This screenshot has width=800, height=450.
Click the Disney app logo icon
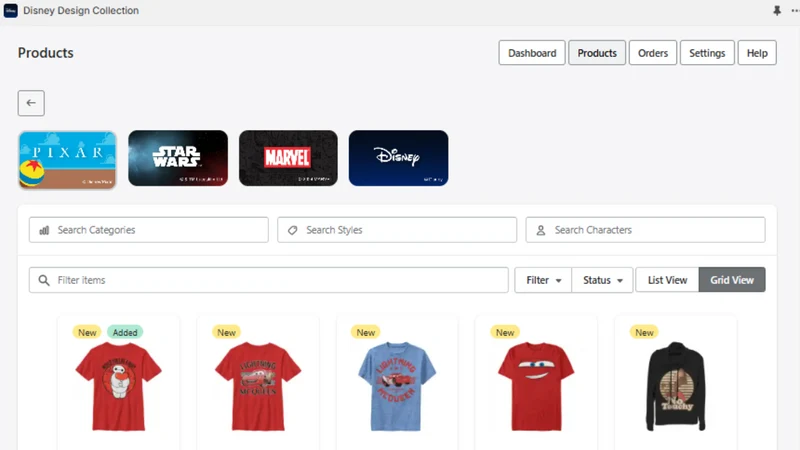coord(11,11)
